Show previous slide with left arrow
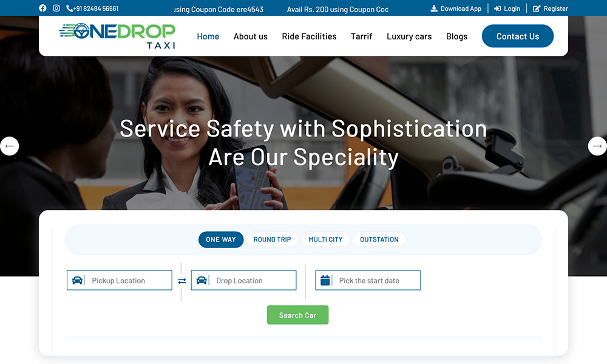Viewport: 607px width, 364px height. click(9, 146)
